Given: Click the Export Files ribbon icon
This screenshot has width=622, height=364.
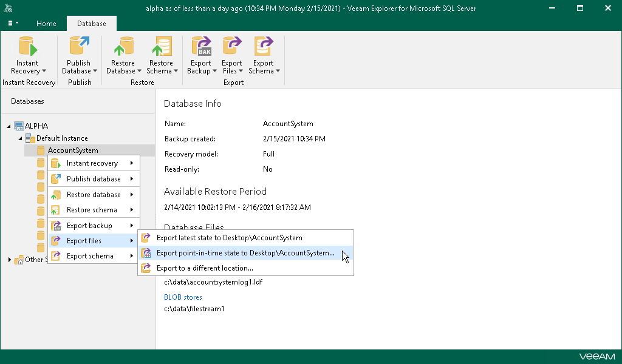Looking at the screenshot, I should [x=232, y=46].
